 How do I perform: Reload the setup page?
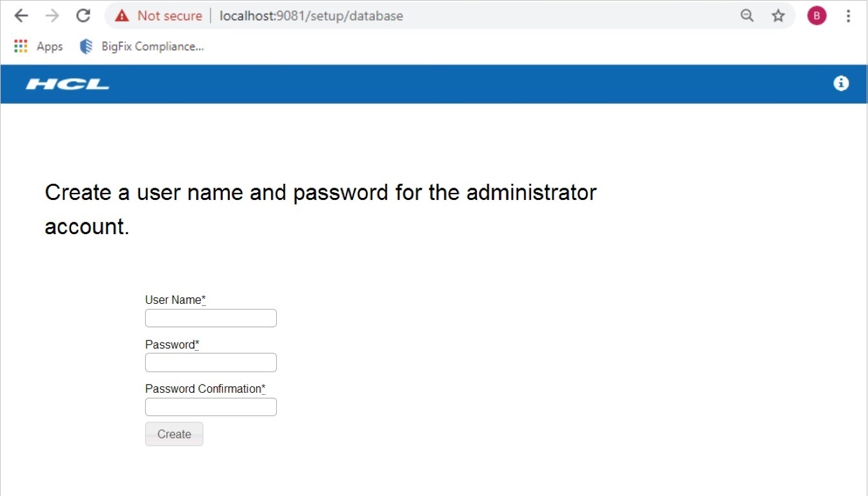coord(83,16)
